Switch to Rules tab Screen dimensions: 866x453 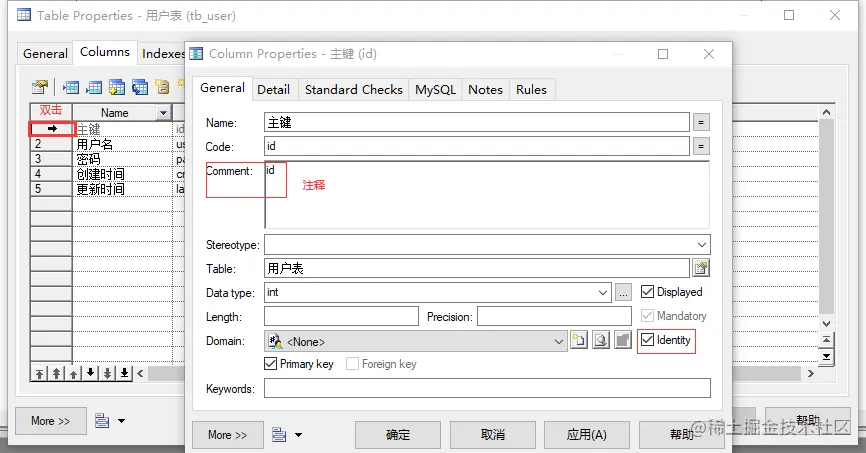pyautogui.click(x=531, y=89)
